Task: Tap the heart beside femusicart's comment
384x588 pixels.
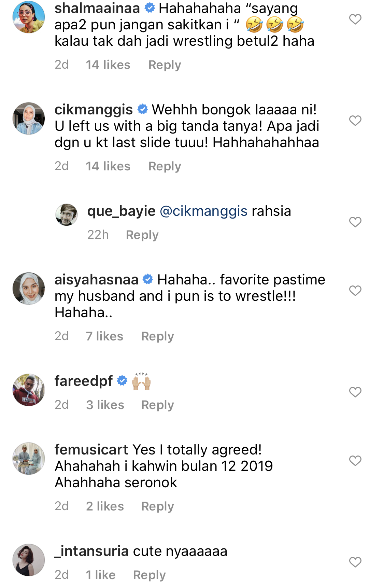Action: pyautogui.click(x=355, y=461)
